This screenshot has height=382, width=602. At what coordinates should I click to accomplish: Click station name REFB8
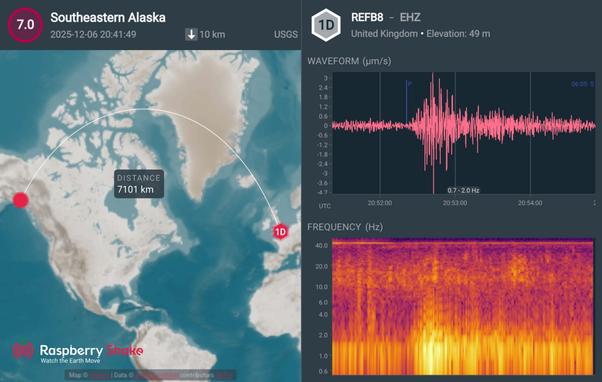tap(367, 17)
